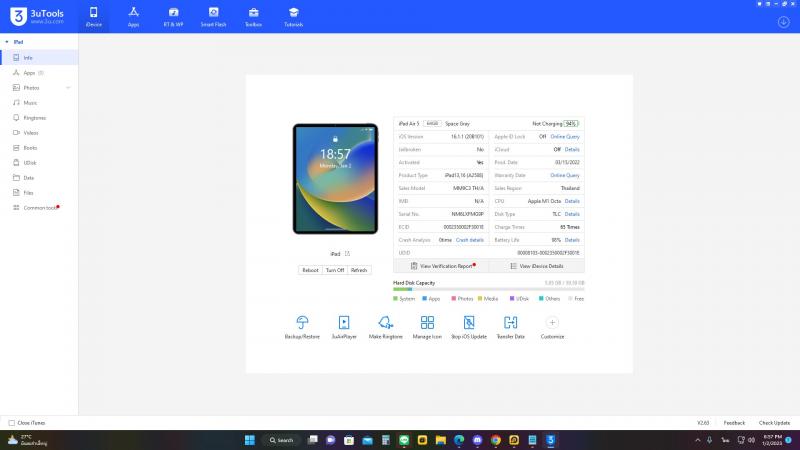The width and height of the screenshot is (800, 450).
Task: Open iCloud Details link
Action: pos(572,149)
